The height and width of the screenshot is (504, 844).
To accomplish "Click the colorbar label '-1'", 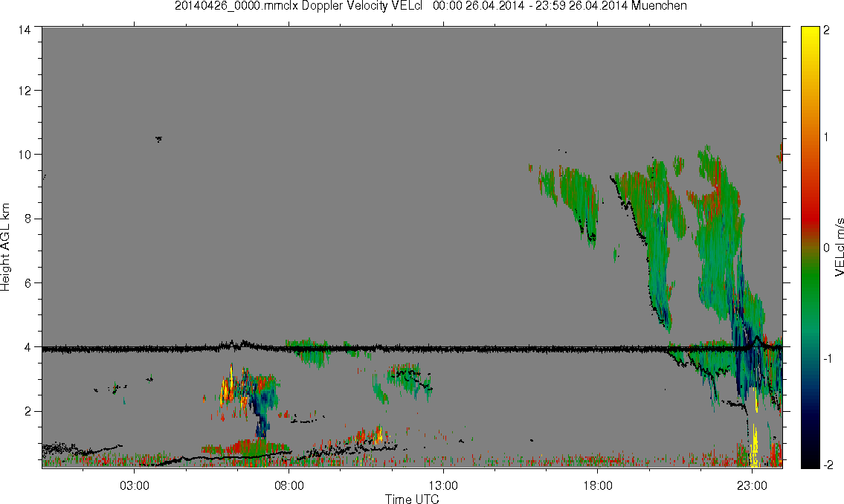I will 826,358.
